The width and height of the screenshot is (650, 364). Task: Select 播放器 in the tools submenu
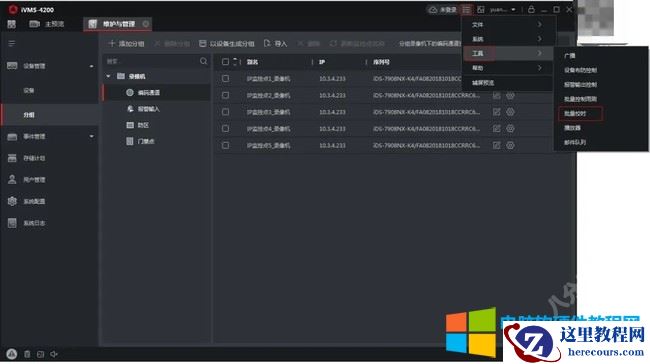pyautogui.click(x=572, y=128)
